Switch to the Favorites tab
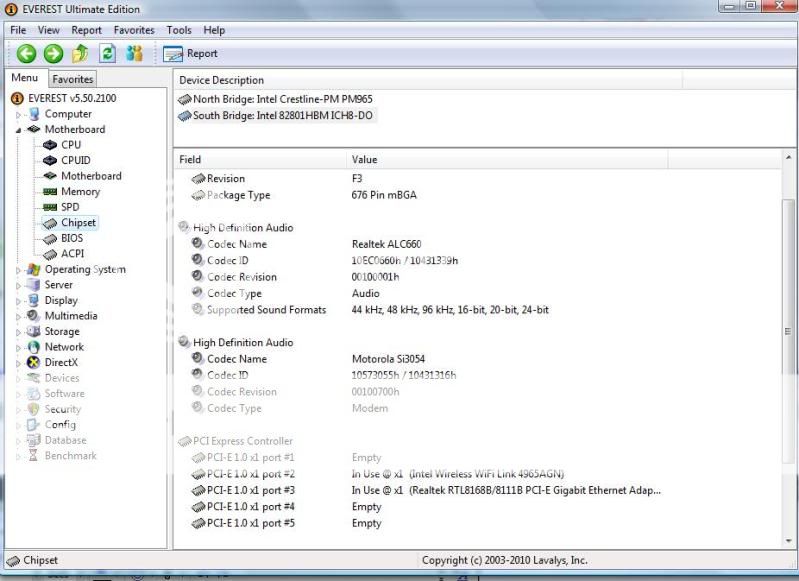Viewport: 799px width, 581px height. [73, 79]
